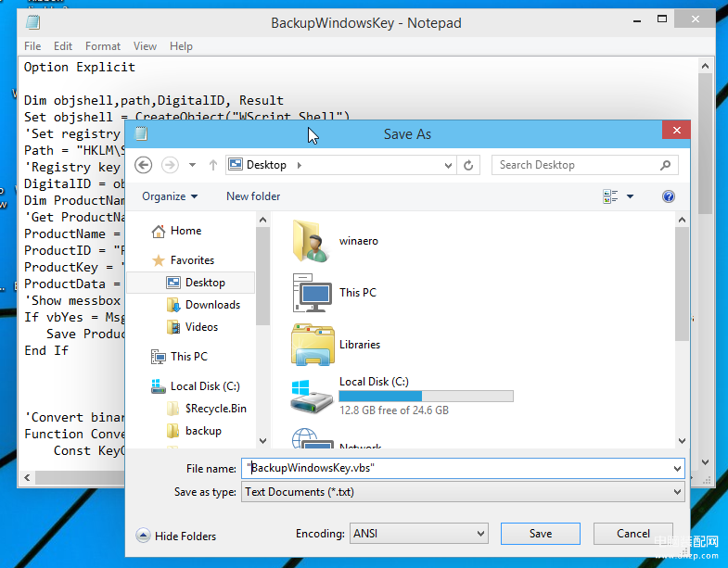Viewport: 728px width, 568px height.
Task: Select the This PC icon in file list
Action: point(312,293)
